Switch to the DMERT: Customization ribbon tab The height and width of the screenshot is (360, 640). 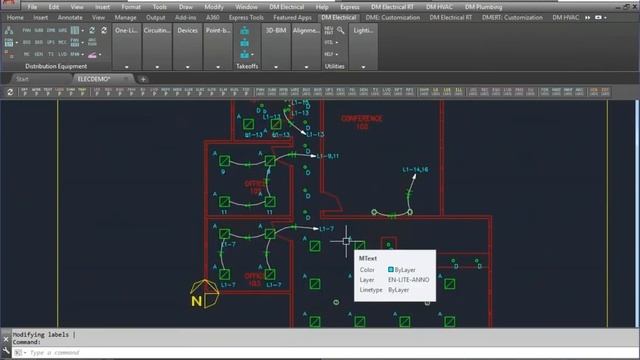tap(512, 18)
